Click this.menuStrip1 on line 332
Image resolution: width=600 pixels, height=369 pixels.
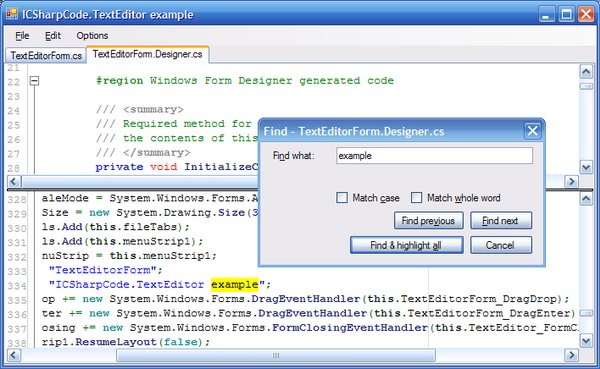(160, 256)
